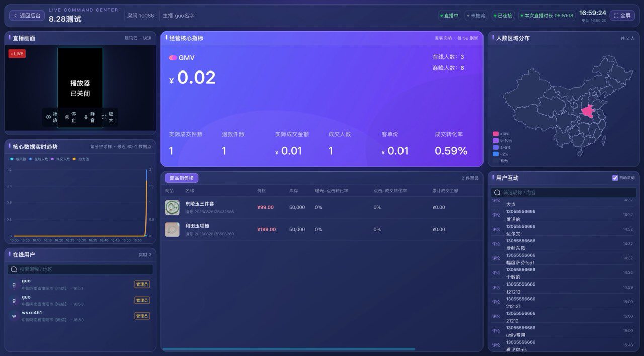Toggle the 自动滚动 checkbox
Viewport: 644px width, 356px height.
click(615, 178)
